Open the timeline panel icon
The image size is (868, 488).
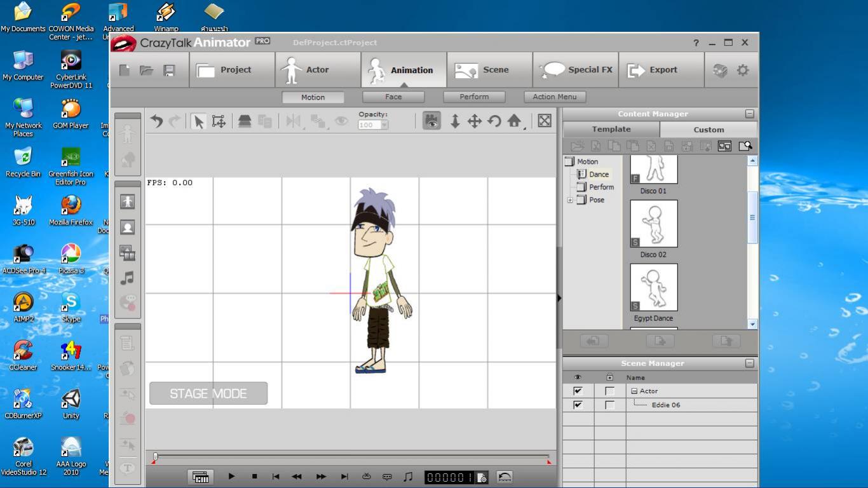201,477
